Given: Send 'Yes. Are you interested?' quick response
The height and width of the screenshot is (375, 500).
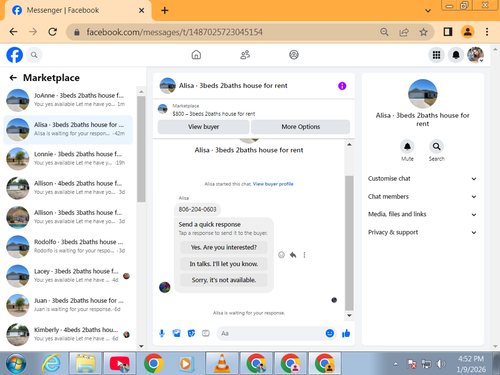Looking at the screenshot, I should point(224,247).
